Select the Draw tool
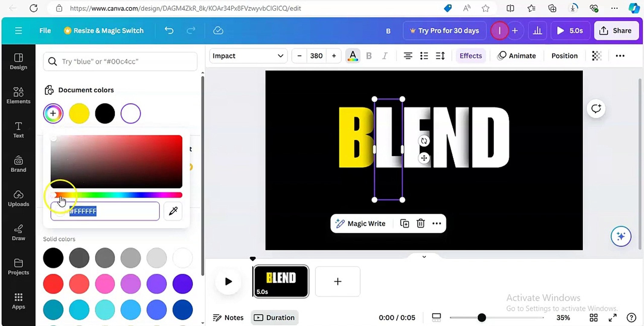Image resolution: width=644 pixels, height=326 pixels. [18, 232]
